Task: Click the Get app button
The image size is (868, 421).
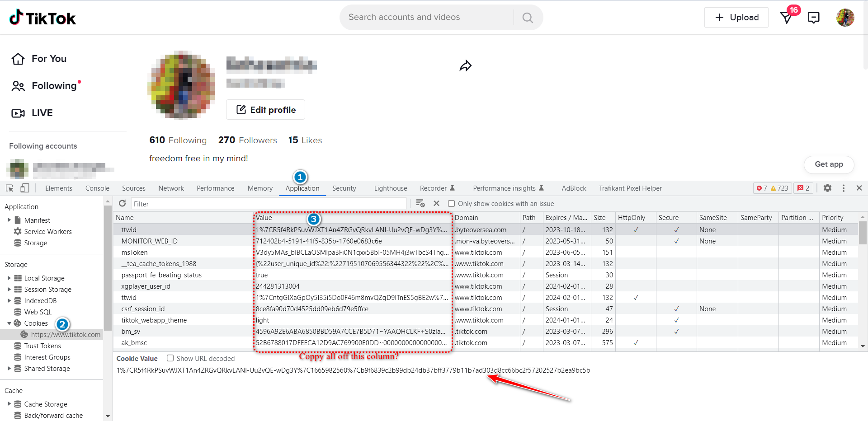Action: point(829,164)
